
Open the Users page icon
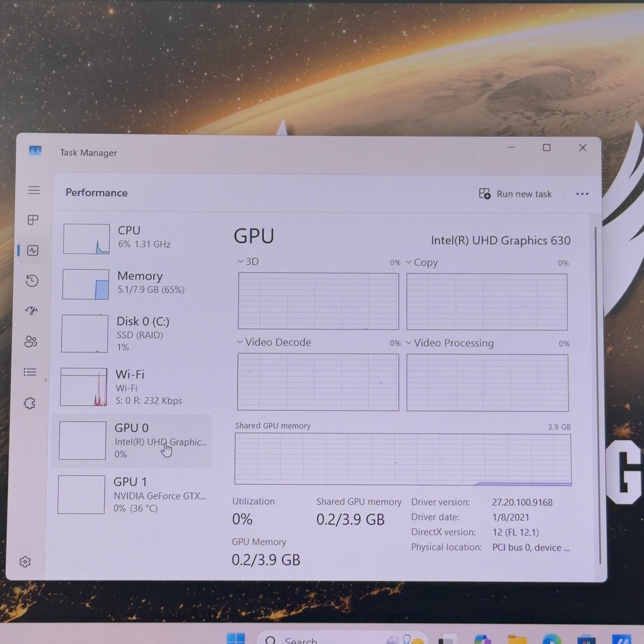tap(31, 342)
